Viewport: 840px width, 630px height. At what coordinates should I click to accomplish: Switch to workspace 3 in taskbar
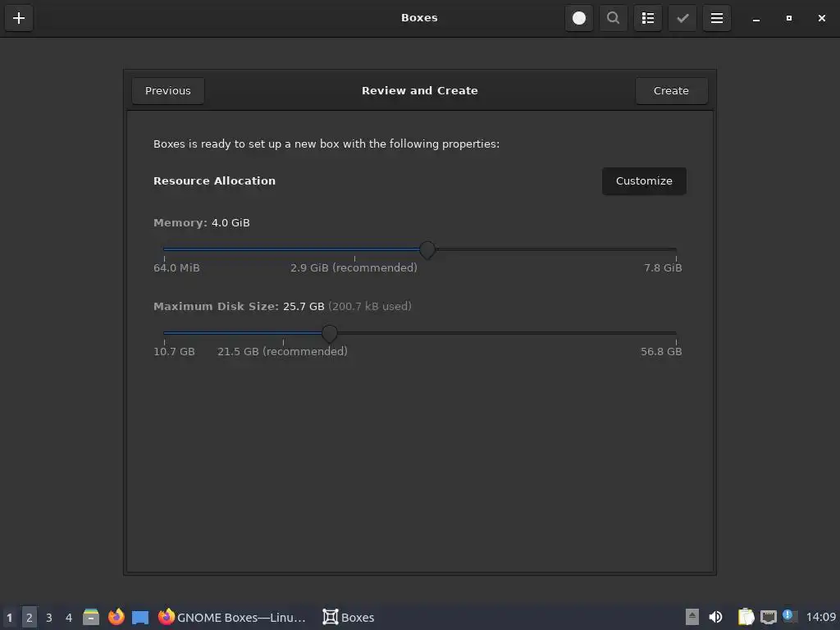click(48, 618)
